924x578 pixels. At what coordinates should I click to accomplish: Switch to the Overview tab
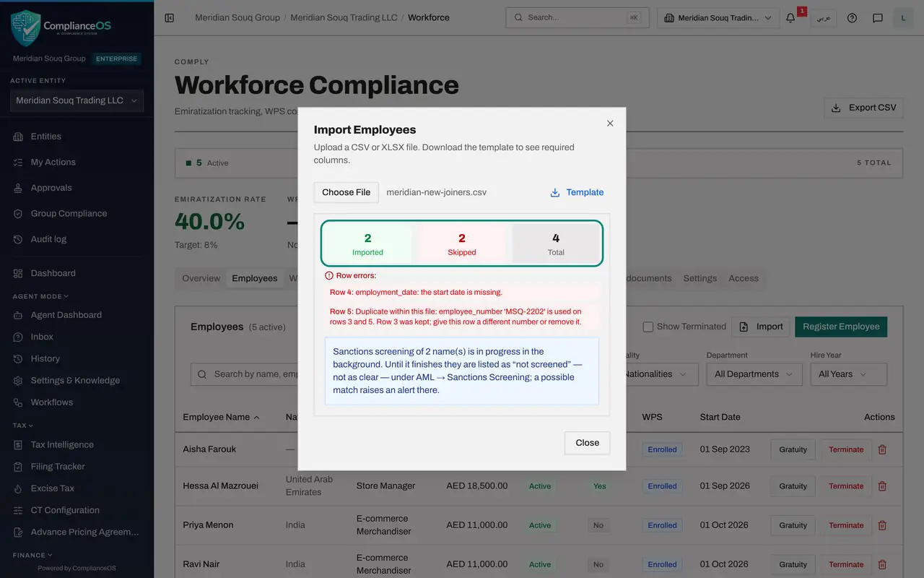[201, 278]
